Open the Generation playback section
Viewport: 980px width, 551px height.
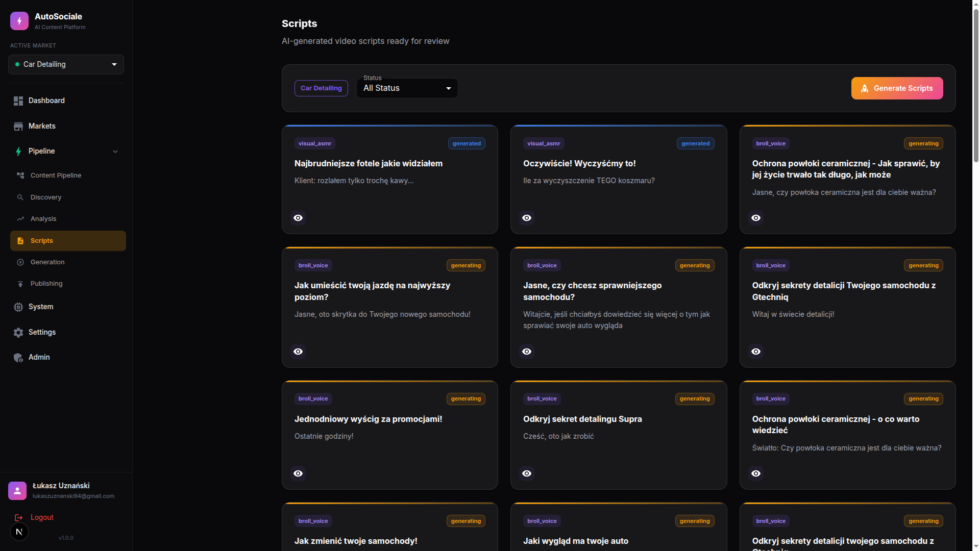tap(47, 262)
